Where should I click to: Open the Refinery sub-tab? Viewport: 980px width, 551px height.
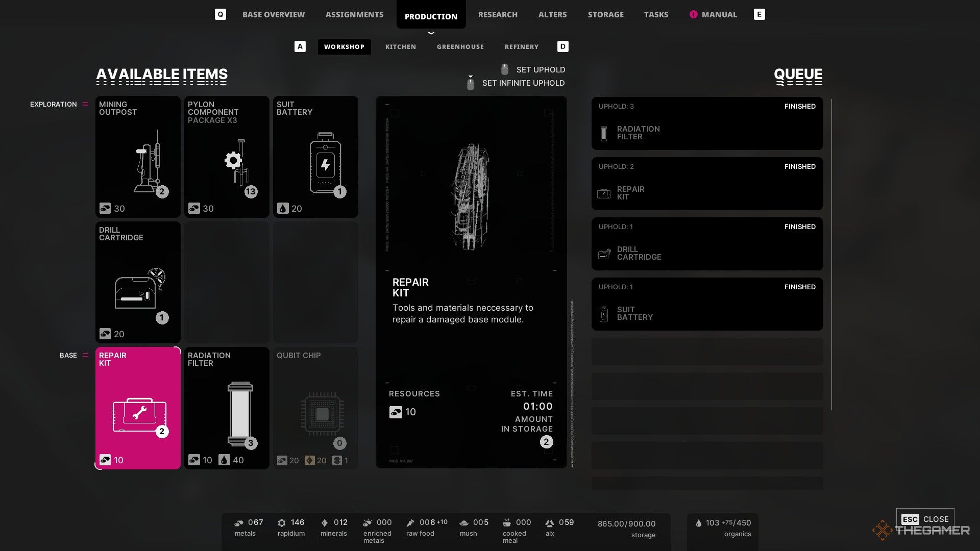(522, 46)
